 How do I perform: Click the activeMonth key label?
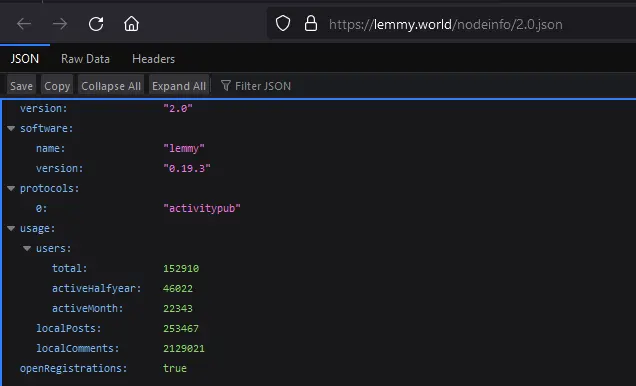coord(88,309)
